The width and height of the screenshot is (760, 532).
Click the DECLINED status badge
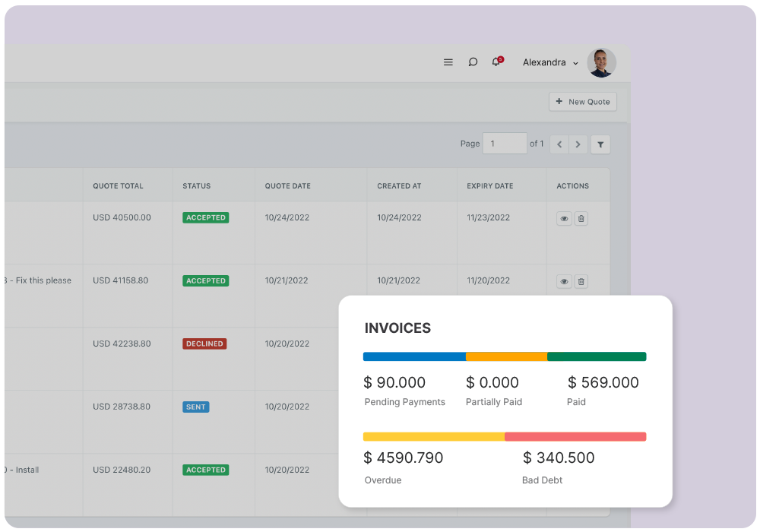pyautogui.click(x=205, y=344)
